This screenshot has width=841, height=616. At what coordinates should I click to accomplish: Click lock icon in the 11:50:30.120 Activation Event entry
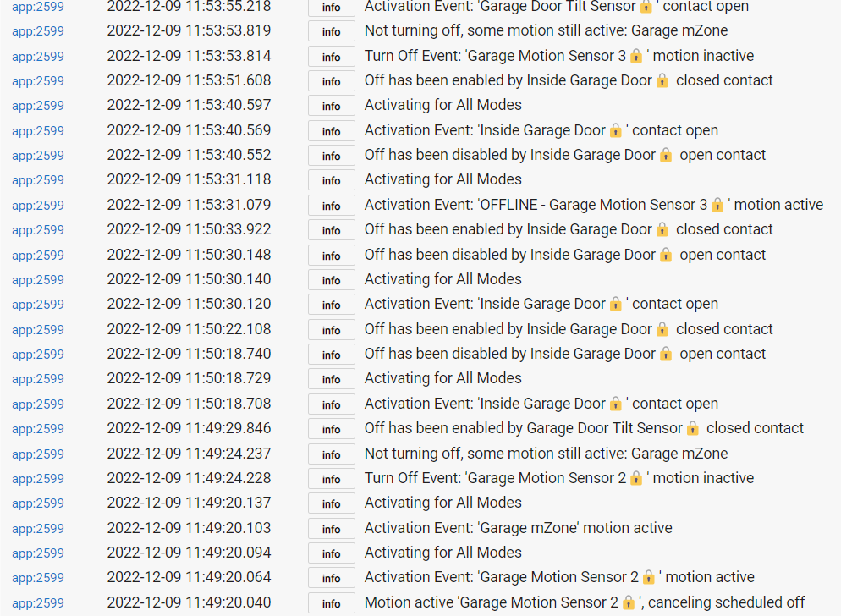tap(616, 304)
